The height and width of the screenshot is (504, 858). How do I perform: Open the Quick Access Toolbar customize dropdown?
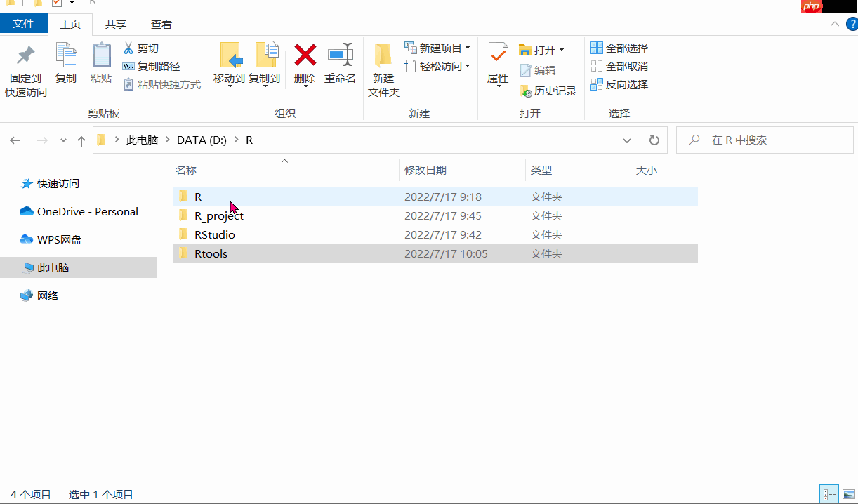click(x=72, y=4)
